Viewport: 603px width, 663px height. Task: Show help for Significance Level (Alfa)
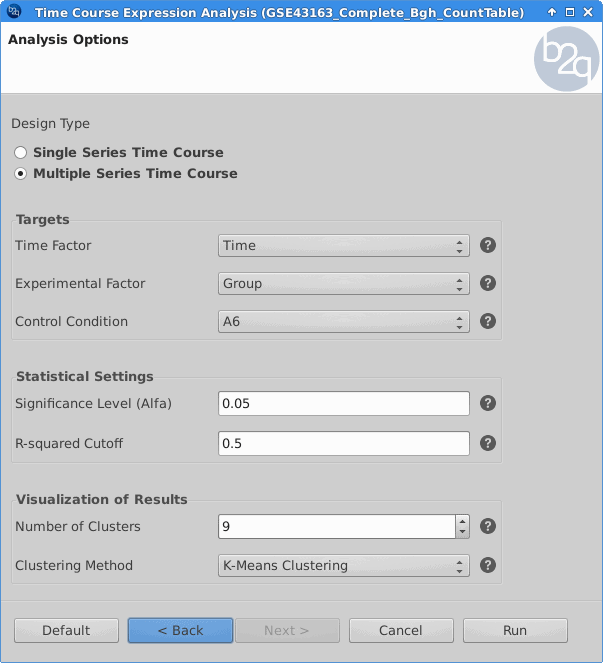(488, 403)
